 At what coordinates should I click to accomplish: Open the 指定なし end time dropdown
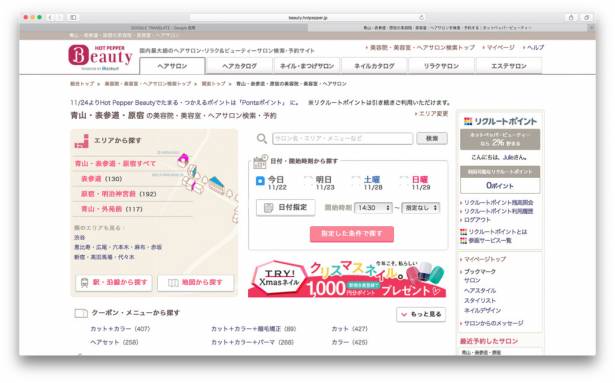tap(421, 208)
